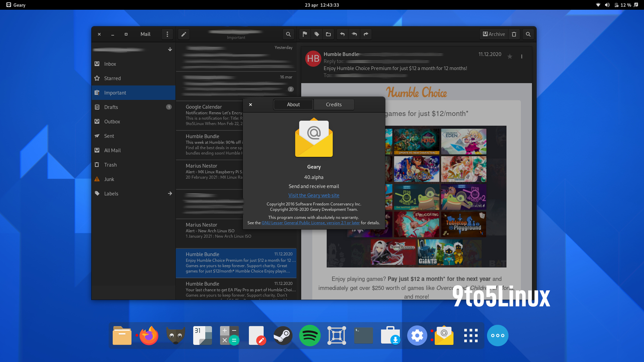Viewport: 644px width, 362px height.
Task: Open the label assignment icon
Action: 316,34
